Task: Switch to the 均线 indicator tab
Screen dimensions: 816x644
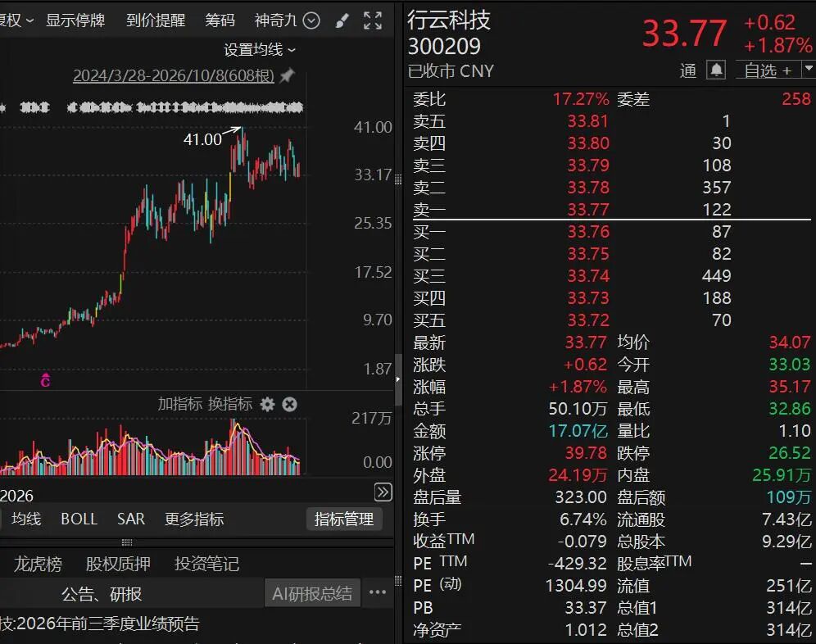Action: [x=26, y=519]
